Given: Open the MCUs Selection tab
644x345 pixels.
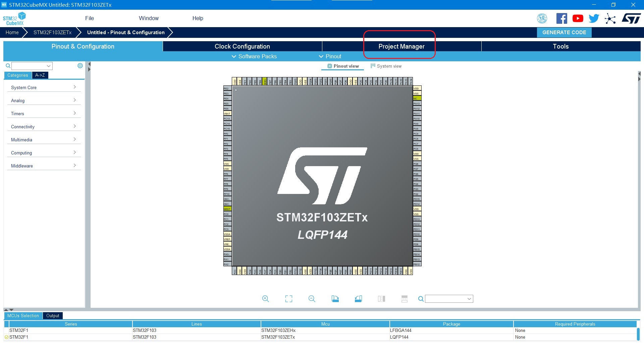Looking at the screenshot, I should pyautogui.click(x=23, y=316).
